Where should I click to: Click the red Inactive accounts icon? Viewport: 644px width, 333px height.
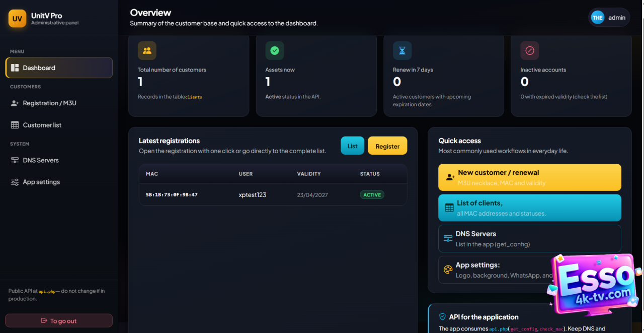tap(529, 50)
